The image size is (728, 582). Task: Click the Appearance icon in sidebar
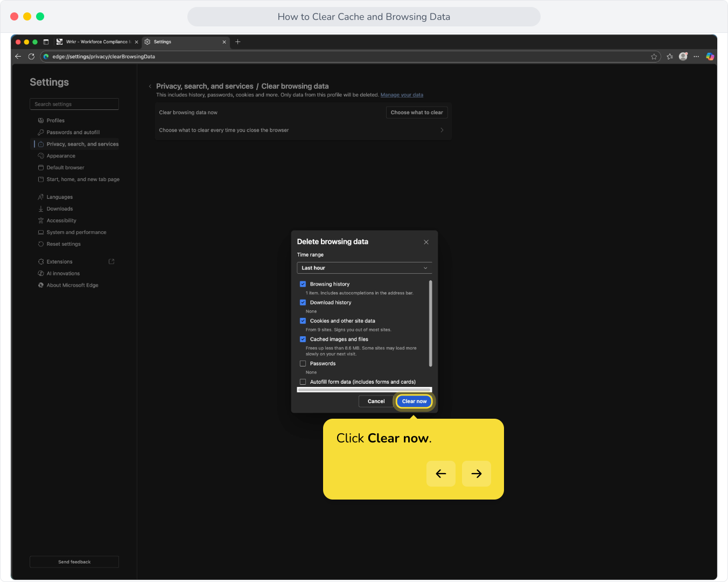coord(41,156)
